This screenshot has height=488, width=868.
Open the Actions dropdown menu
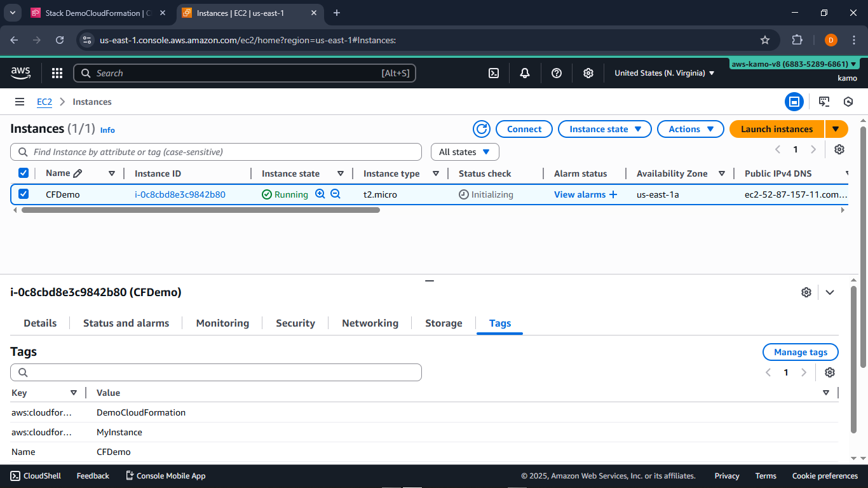(690, 129)
